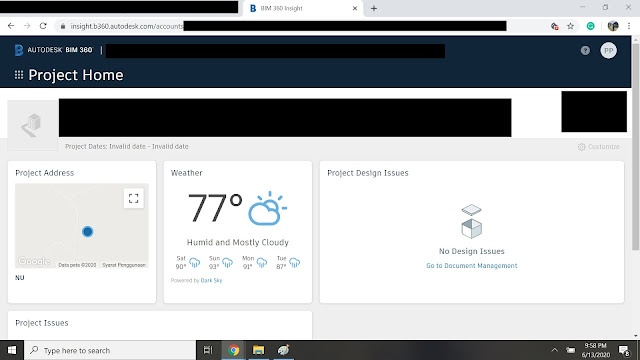Click the Project Issues card heading

tap(42, 323)
